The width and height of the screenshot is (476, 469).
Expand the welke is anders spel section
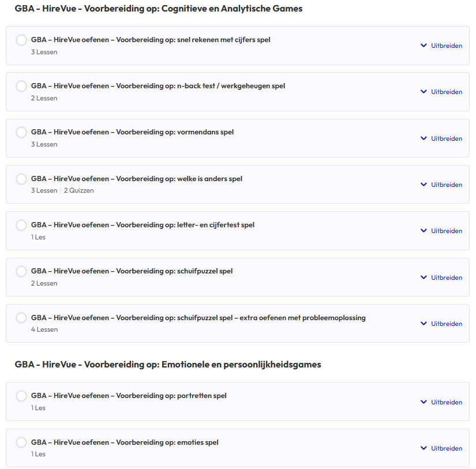point(441,185)
